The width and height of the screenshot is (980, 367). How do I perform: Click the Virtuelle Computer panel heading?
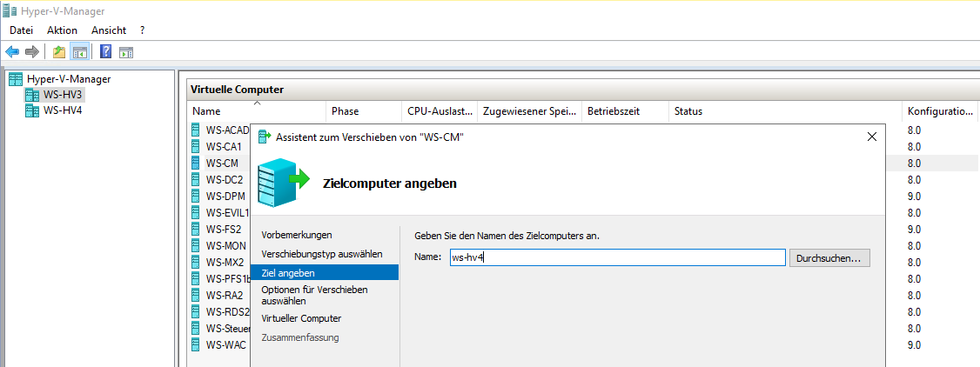(x=237, y=90)
